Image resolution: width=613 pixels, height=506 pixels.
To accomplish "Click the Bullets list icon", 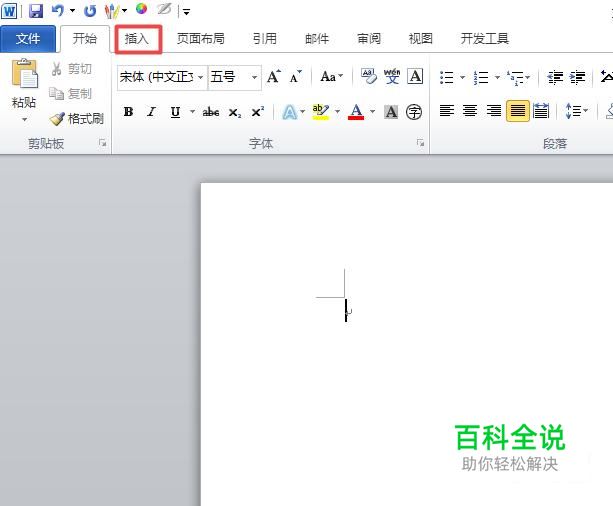I will point(447,77).
